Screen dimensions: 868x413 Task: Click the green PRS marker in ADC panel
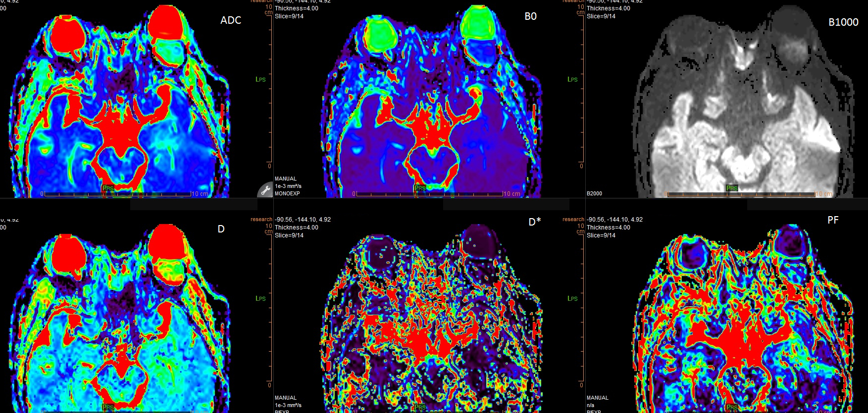click(x=108, y=188)
